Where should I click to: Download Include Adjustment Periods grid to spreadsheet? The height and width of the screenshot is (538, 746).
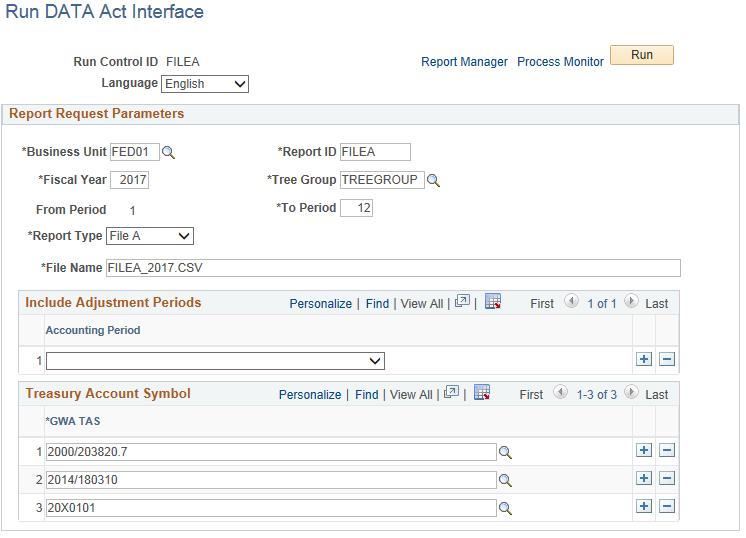(492, 301)
